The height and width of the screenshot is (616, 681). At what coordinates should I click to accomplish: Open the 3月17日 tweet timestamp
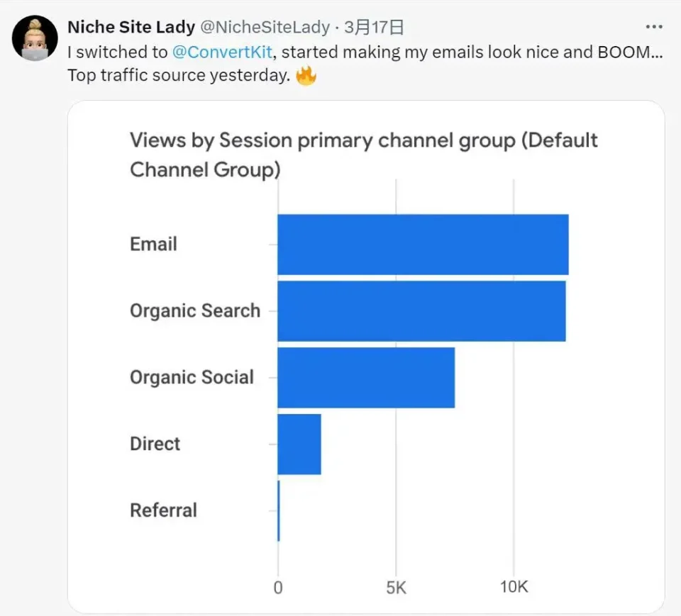click(374, 27)
